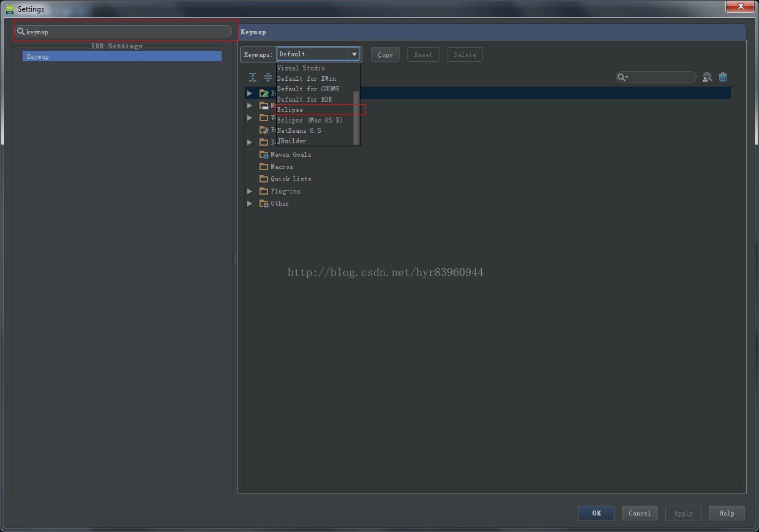Click the Quick Lists folder icon
This screenshot has height=532, width=759.
point(264,179)
